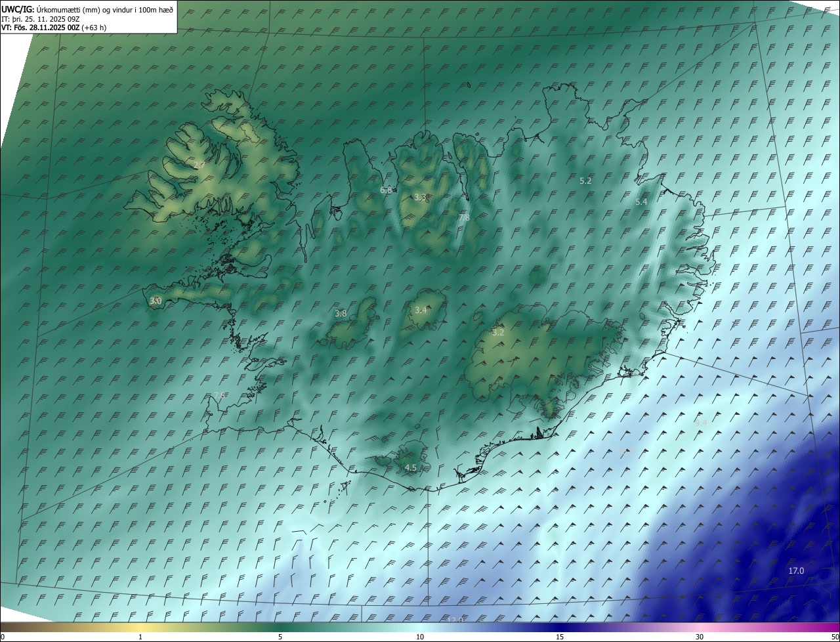
Task: Click the 0 tick on the colour scale
Action: point(3,637)
